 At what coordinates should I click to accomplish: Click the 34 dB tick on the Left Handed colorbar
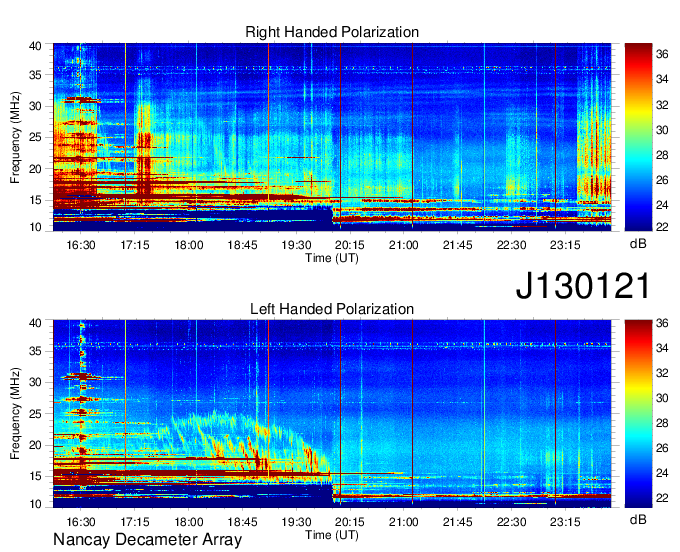click(x=662, y=348)
